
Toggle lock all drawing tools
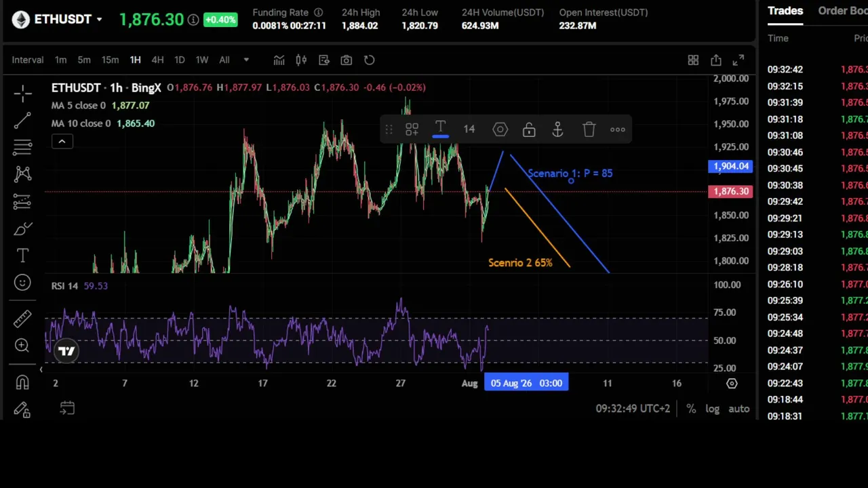[x=22, y=409]
